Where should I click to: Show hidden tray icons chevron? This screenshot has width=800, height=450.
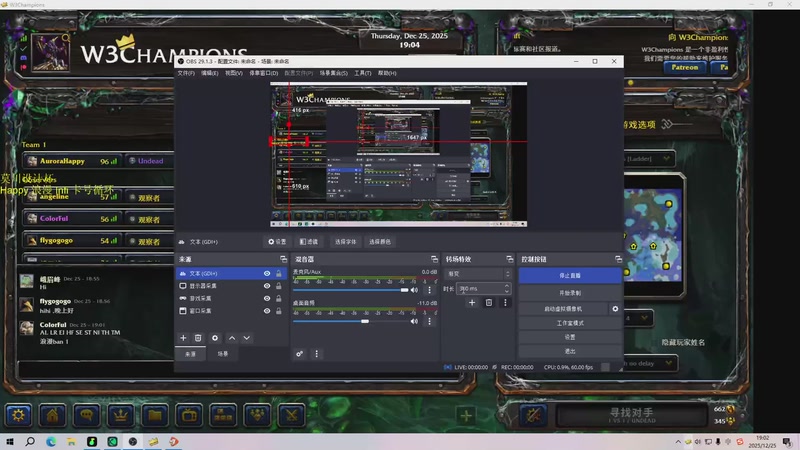pos(678,442)
